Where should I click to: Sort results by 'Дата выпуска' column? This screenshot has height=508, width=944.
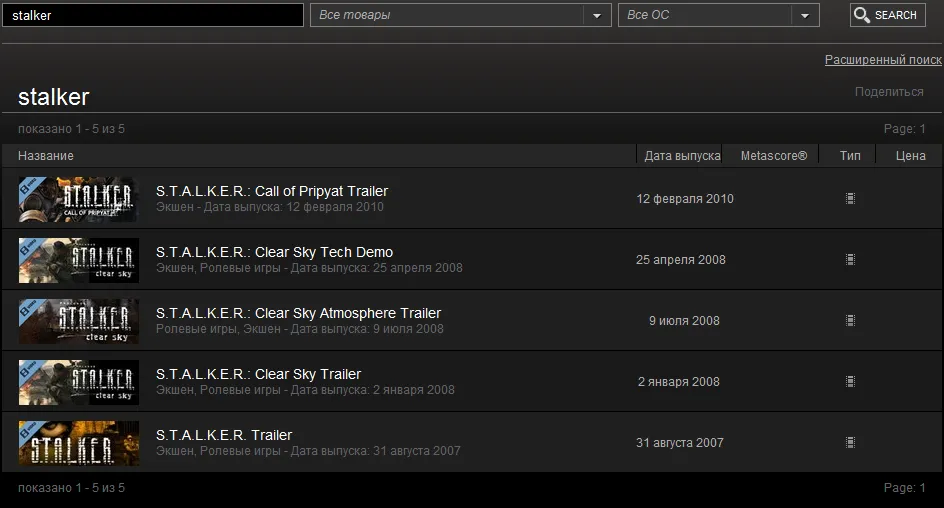682,156
